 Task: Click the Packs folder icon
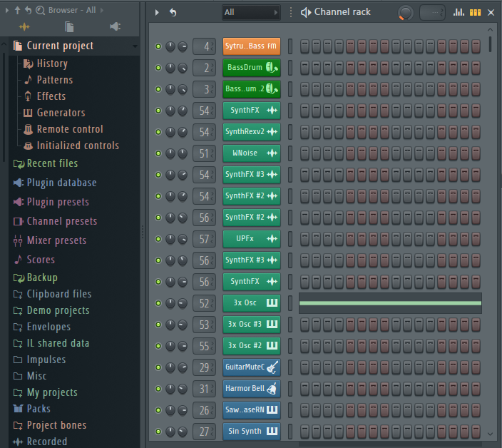(x=18, y=409)
